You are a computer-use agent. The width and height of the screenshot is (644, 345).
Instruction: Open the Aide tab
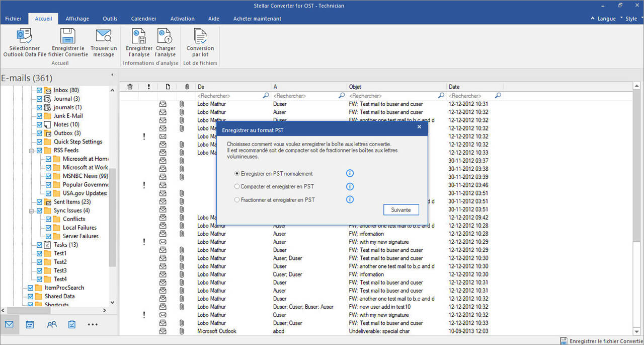[x=213, y=19]
